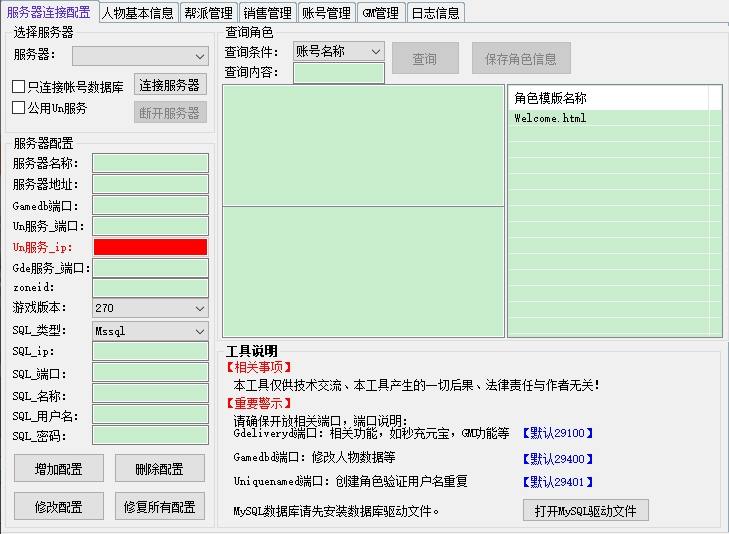Image resolution: width=729 pixels, height=534 pixels.
Task: Open the 查询条件 dropdown showing 账号名称
Action: [338, 51]
